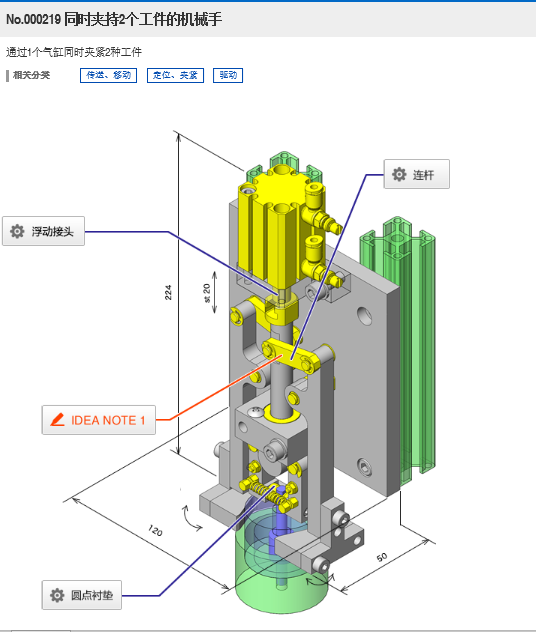Click the gear icon beside 连杆
This screenshot has height=632, width=536.
[399, 174]
